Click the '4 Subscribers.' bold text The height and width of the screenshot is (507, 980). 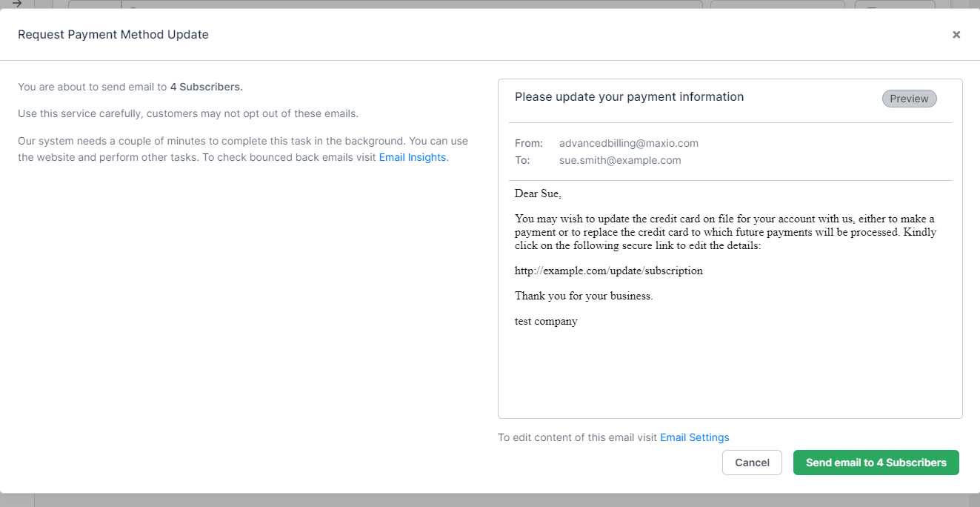[x=206, y=87]
